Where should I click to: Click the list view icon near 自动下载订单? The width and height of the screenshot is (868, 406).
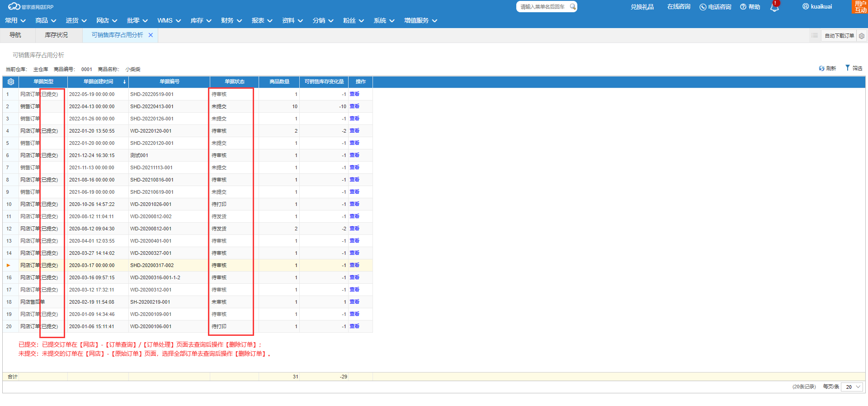click(815, 35)
